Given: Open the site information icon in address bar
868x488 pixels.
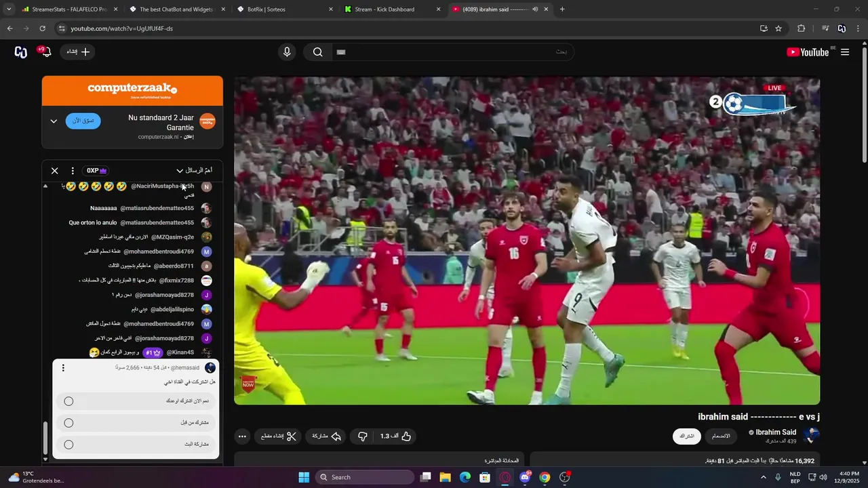Looking at the screenshot, I should point(62,28).
